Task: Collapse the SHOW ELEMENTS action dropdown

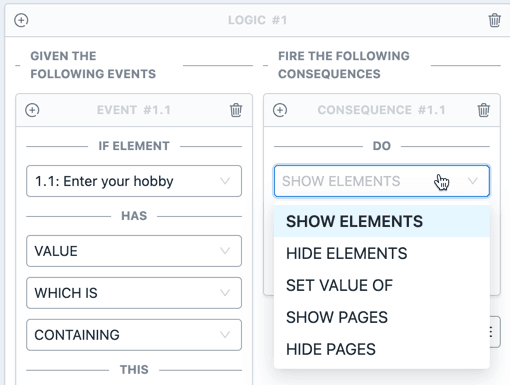Action: [x=382, y=181]
